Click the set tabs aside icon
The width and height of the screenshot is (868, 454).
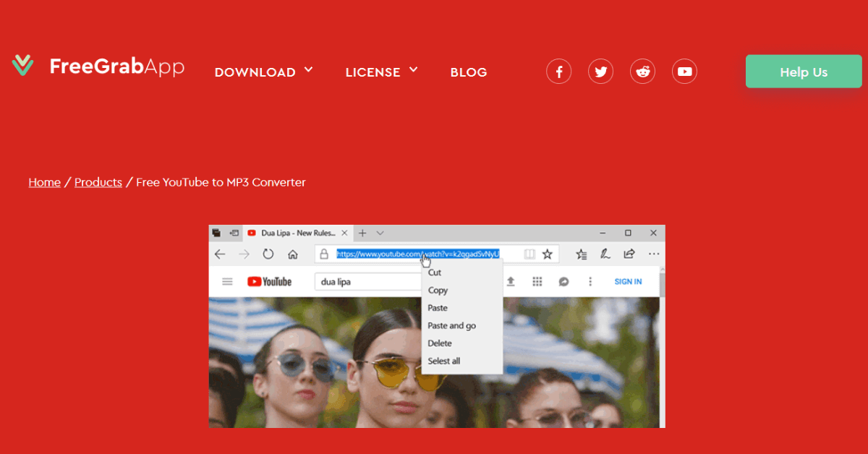point(234,233)
